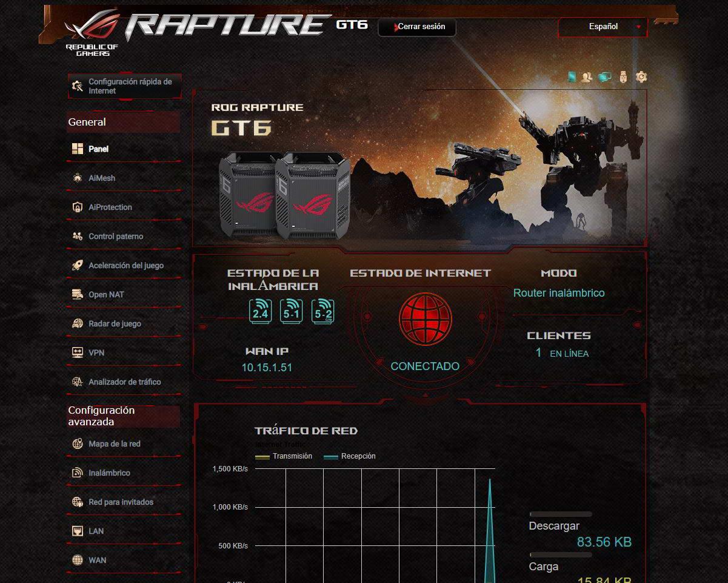
Task: Click the Recepción legend entry
Action: (x=350, y=456)
